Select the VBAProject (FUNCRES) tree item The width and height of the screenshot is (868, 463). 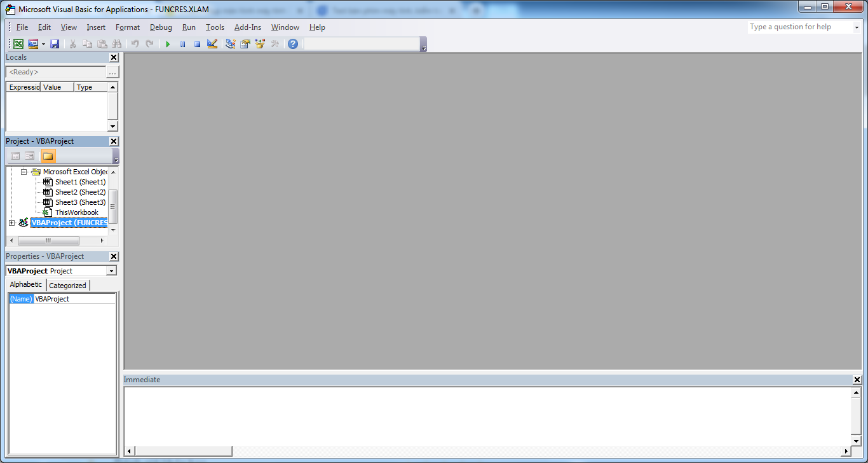[69, 223]
